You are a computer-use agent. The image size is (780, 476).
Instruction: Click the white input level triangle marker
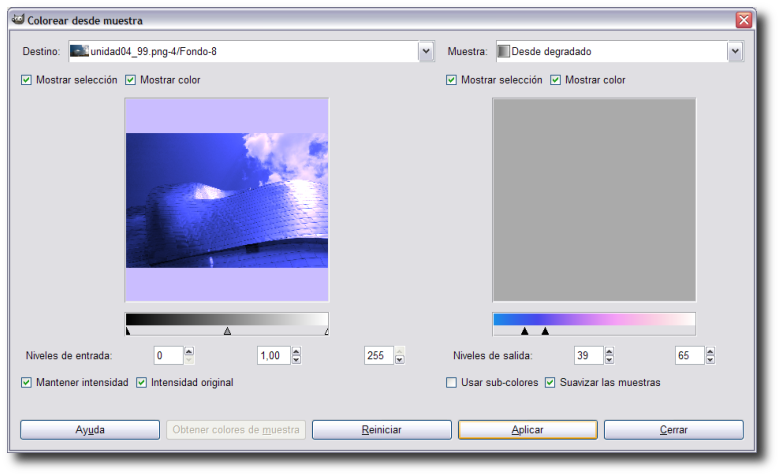click(326, 331)
